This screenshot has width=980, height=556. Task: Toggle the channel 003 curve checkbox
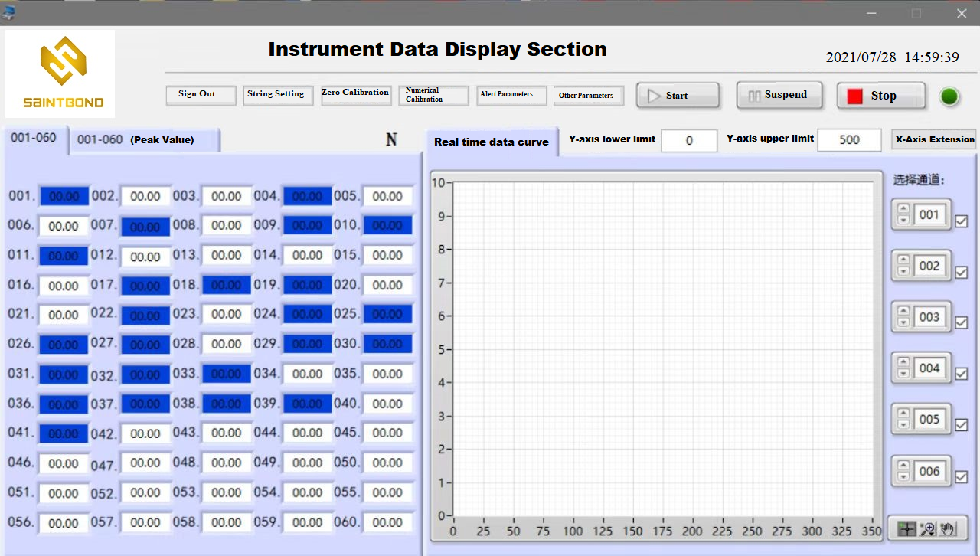click(x=962, y=323)
